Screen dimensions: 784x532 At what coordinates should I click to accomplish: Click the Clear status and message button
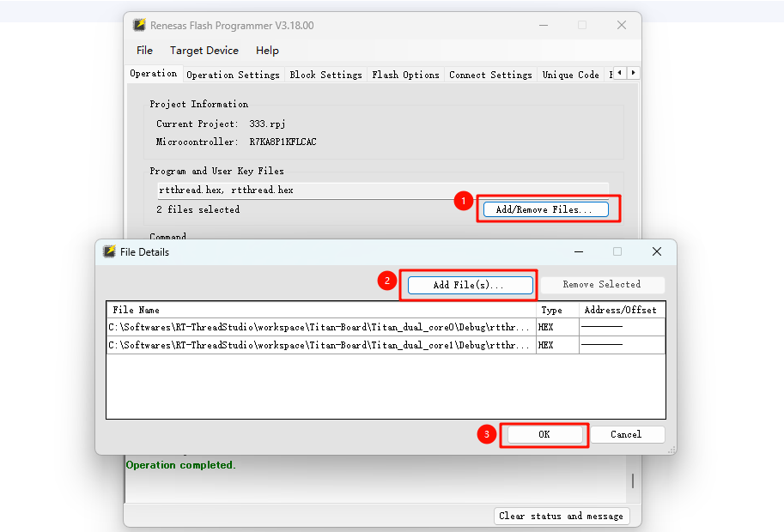(562, 516)
